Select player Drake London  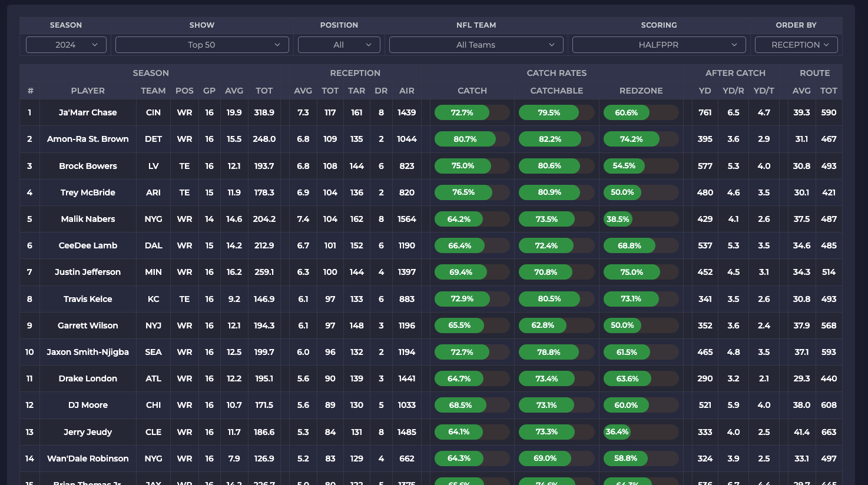click(x=88, y=378)
